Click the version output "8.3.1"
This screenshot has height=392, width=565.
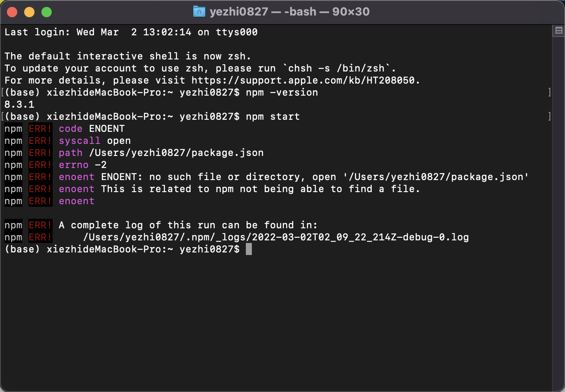coord(19,104)
